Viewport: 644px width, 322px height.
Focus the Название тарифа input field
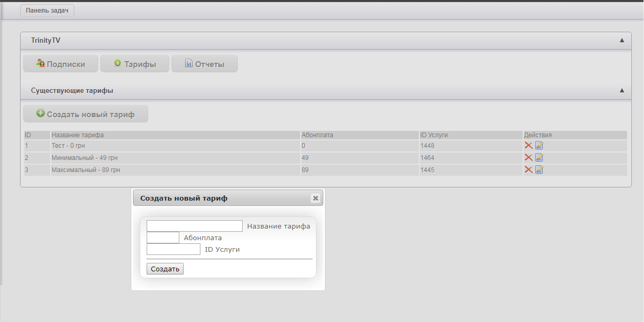[194, 226]
